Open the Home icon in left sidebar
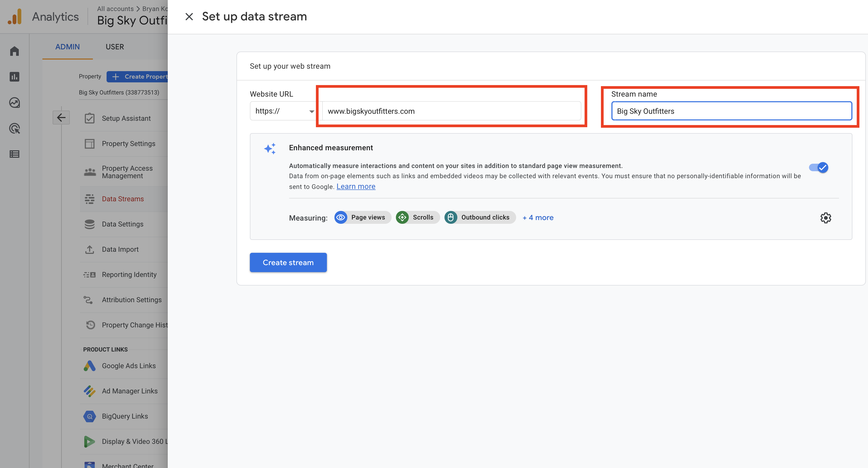868x468 pixels. (x=14, y=51)
